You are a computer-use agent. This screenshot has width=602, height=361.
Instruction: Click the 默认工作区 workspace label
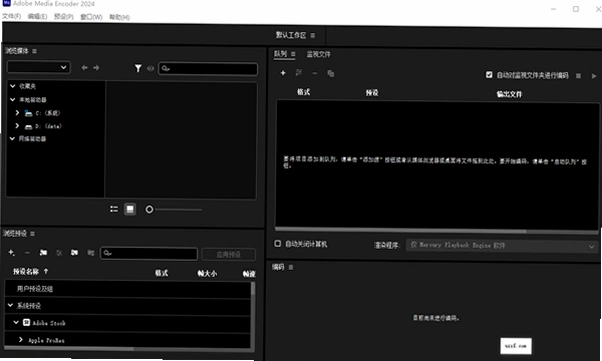(x=291, y=35)
